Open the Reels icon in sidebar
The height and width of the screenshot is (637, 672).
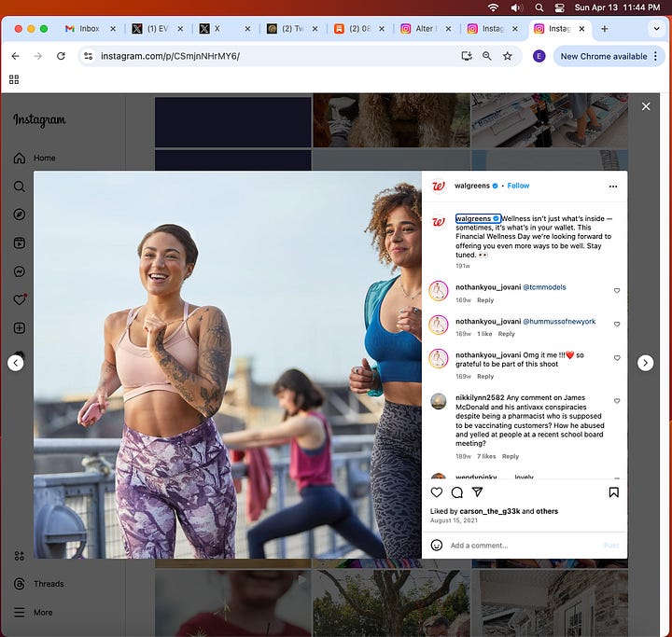(x=20, y=242)
